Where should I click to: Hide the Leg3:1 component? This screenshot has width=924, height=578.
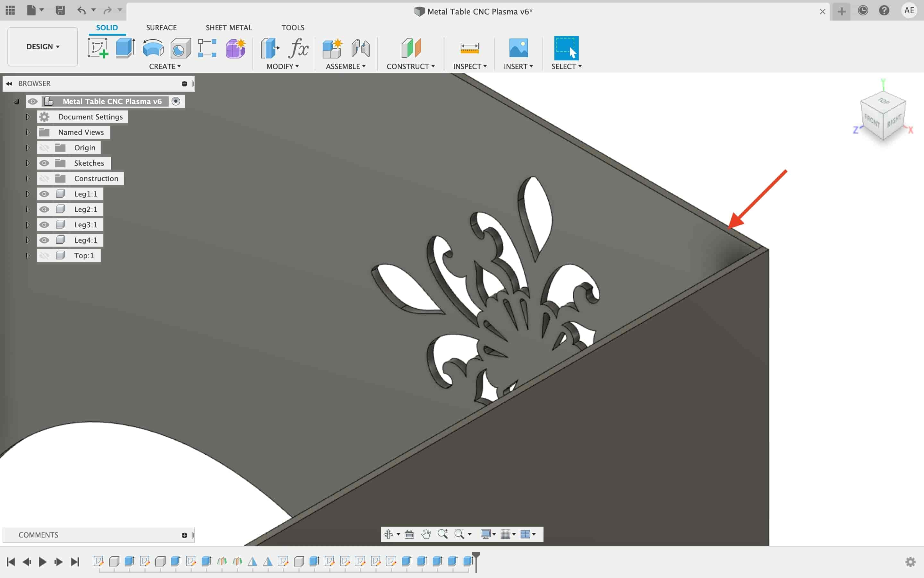pyautogui.click(x=44, y=225)
